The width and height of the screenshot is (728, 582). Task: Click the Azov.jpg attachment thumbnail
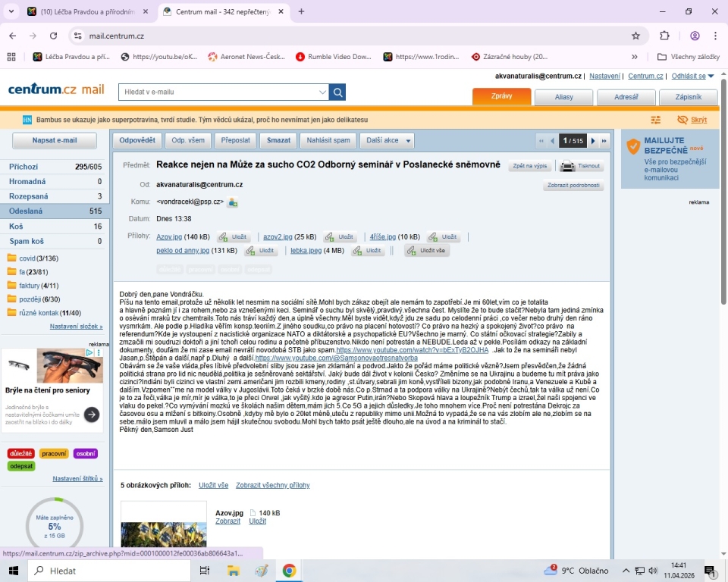(164, 526)
